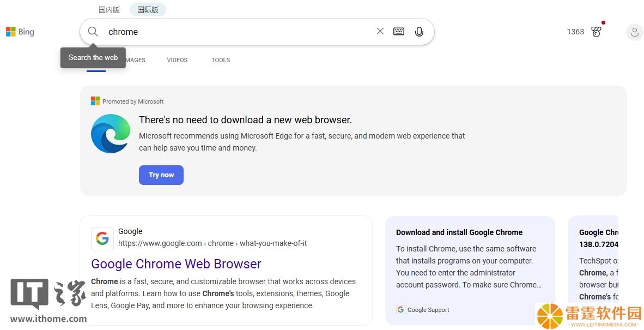Click the google.com what-you-make-of-it URL
The image size is (644, 330).
tap(212, 243)
